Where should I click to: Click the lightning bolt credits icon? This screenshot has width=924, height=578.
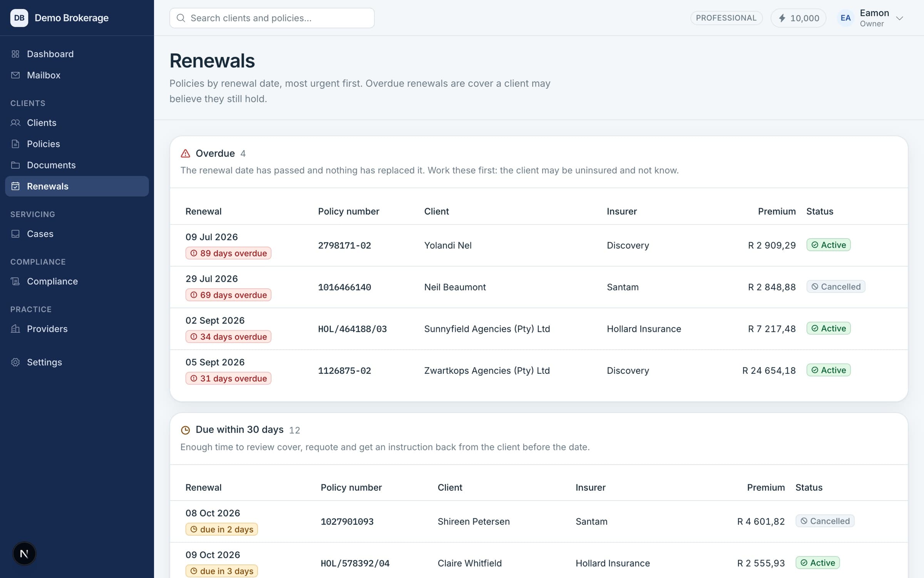pos(782,18)
